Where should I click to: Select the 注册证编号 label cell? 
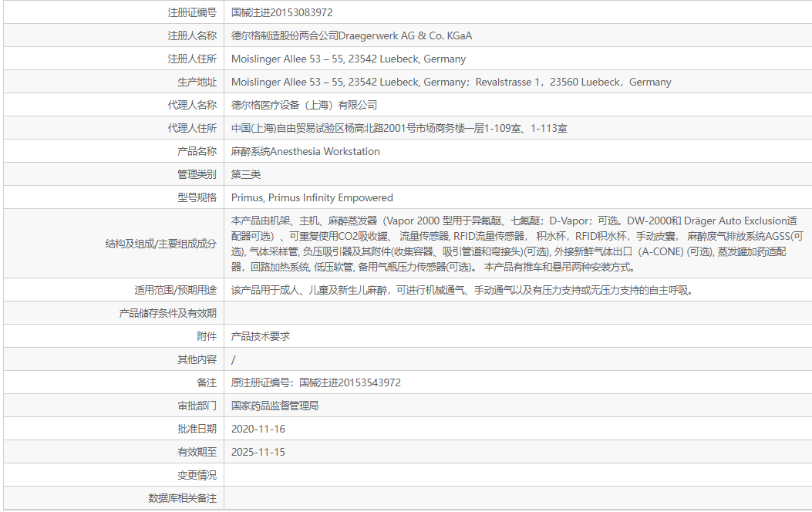pyautogui.click(x=191, y=12)
